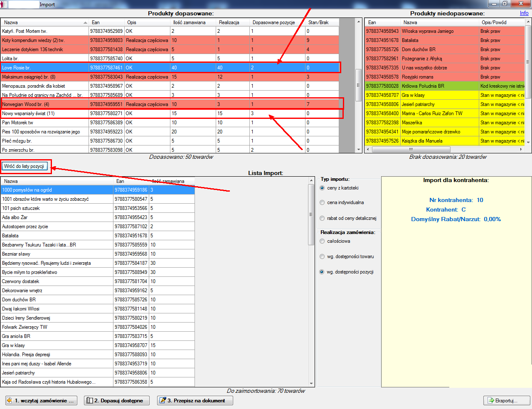This screenshot has height=409, width=532.
Task: Click the 'Gra anioła BR' import row
Action: [x=98, y=336]
